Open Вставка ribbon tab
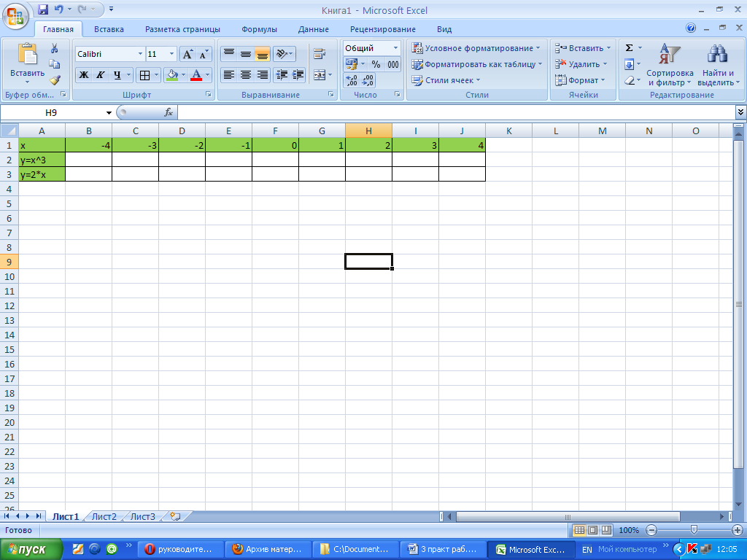747x560 pixels. coord(109,29)
